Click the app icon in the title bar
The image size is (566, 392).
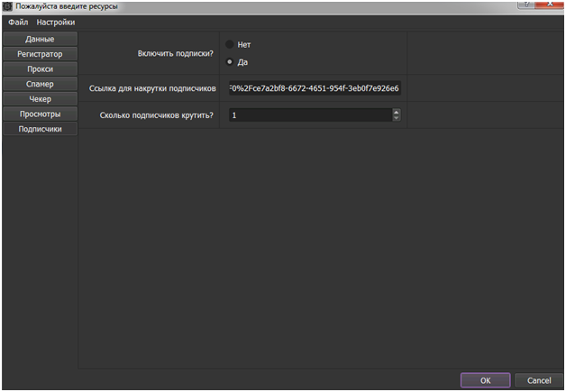8,6
